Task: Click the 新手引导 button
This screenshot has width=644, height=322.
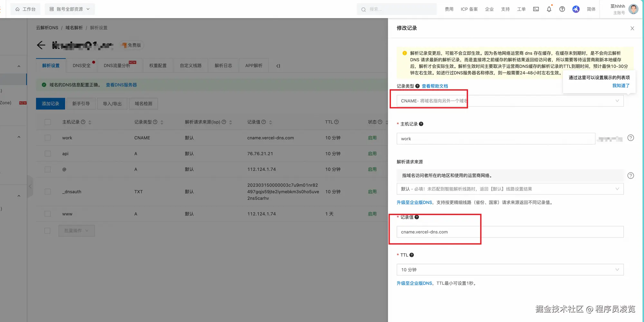Action: (81, 104)
